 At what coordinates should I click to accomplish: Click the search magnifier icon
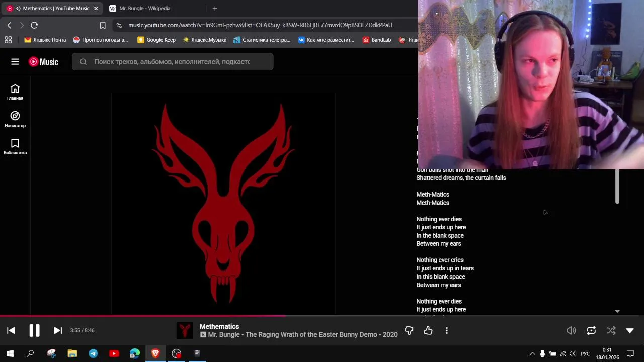pyautogui.click(x=83, y=62)
